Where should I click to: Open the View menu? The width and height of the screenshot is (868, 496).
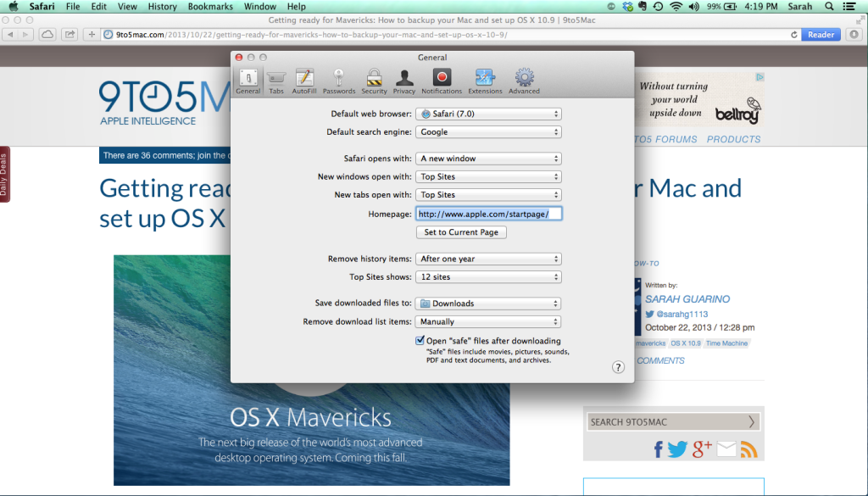click(x=127, y=7)
